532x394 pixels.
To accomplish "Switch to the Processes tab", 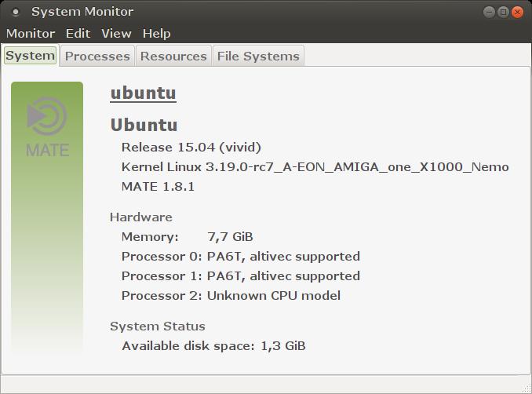I will 97,56.
